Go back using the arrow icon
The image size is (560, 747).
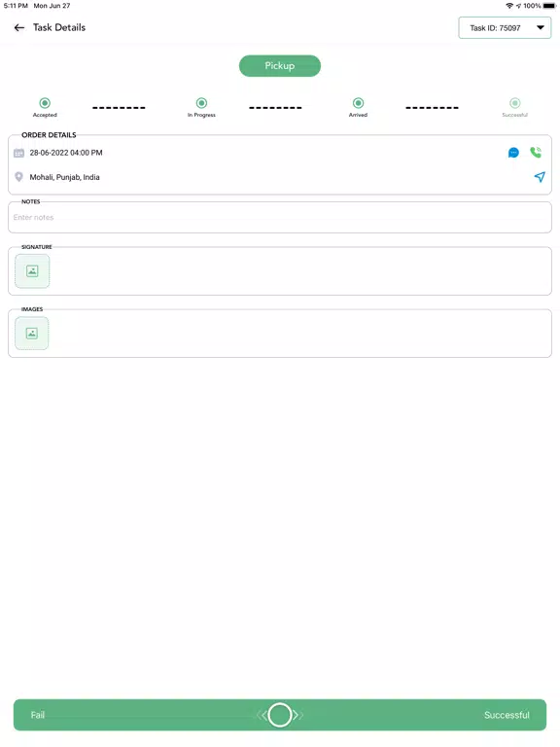(19, 27)
